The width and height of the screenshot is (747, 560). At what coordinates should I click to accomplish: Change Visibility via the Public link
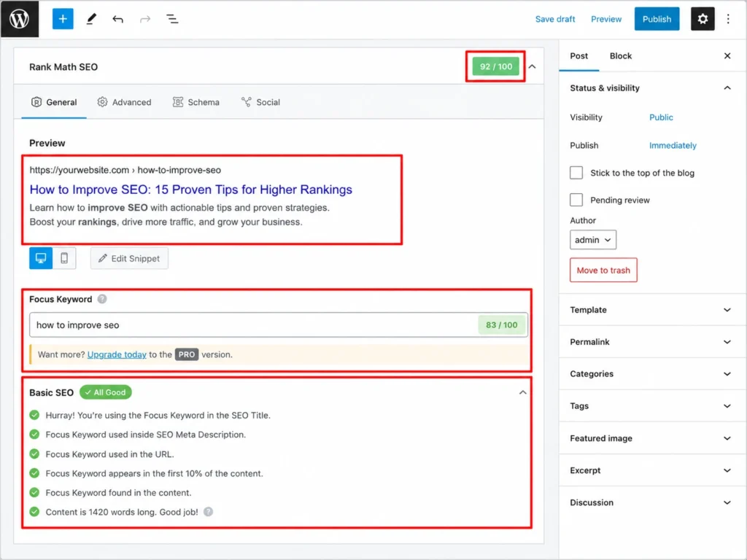click(661, 117)
